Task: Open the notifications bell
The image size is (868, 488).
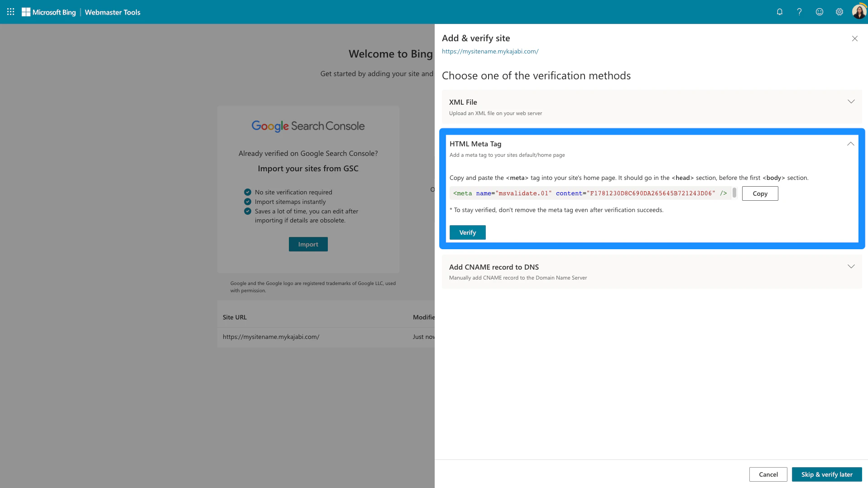Action: point(779,12)
